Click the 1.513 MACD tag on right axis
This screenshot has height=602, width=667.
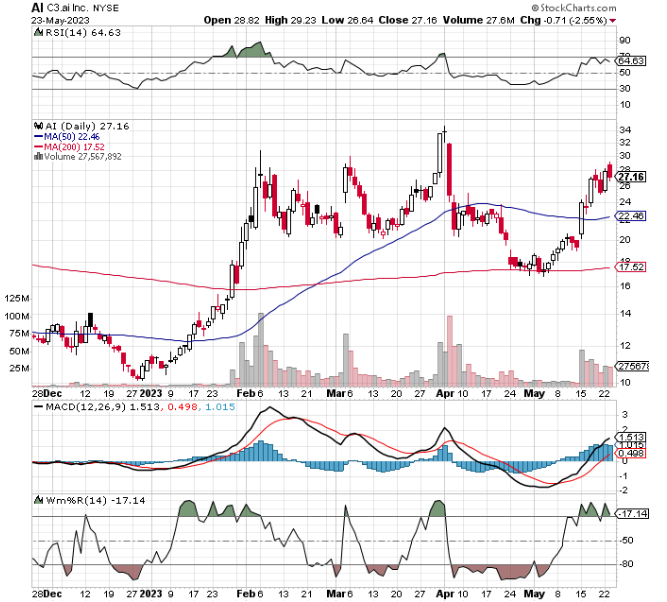coord(631,437)
